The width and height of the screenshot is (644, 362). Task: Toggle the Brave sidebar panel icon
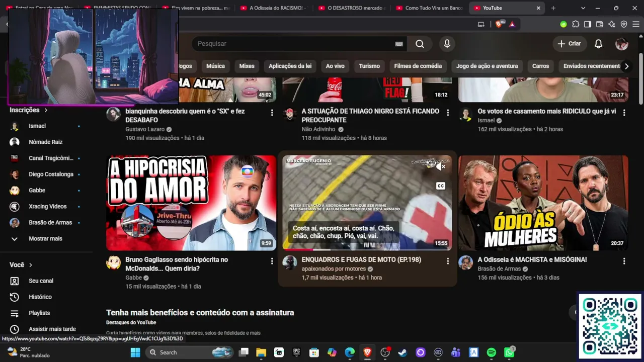(587, 24)
